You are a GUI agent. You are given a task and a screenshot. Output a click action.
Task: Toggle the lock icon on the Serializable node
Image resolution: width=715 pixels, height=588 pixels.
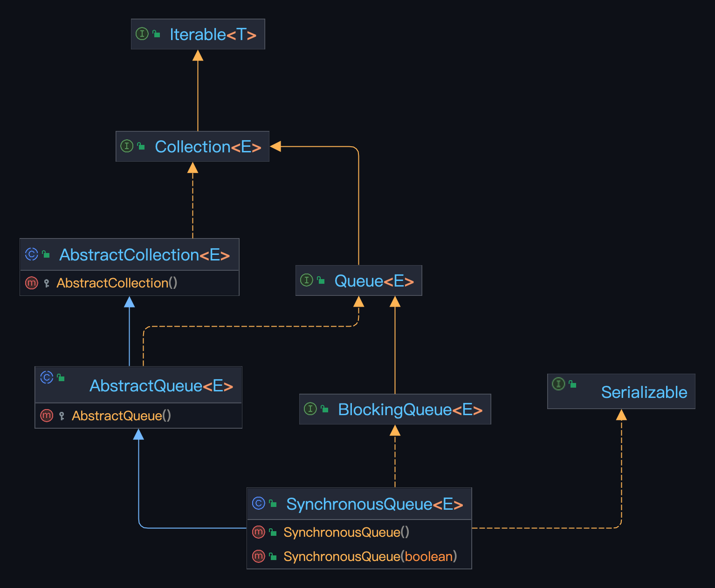pos(572,383)
